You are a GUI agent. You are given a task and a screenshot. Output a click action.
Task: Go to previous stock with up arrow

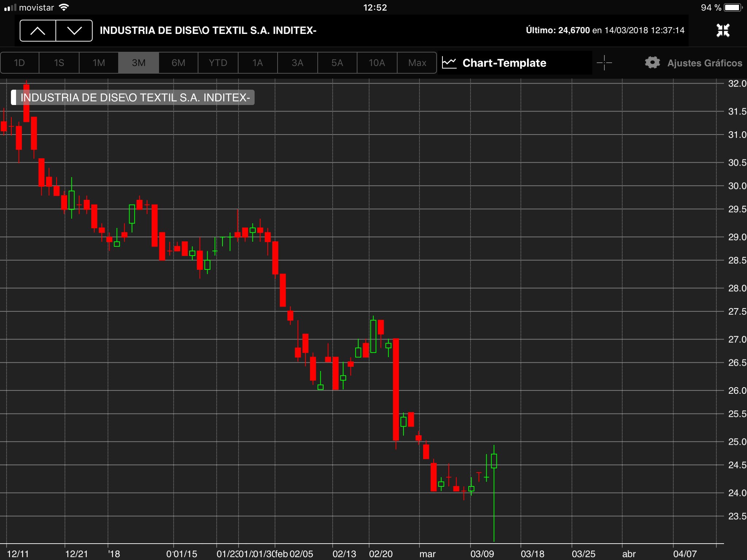38,31
